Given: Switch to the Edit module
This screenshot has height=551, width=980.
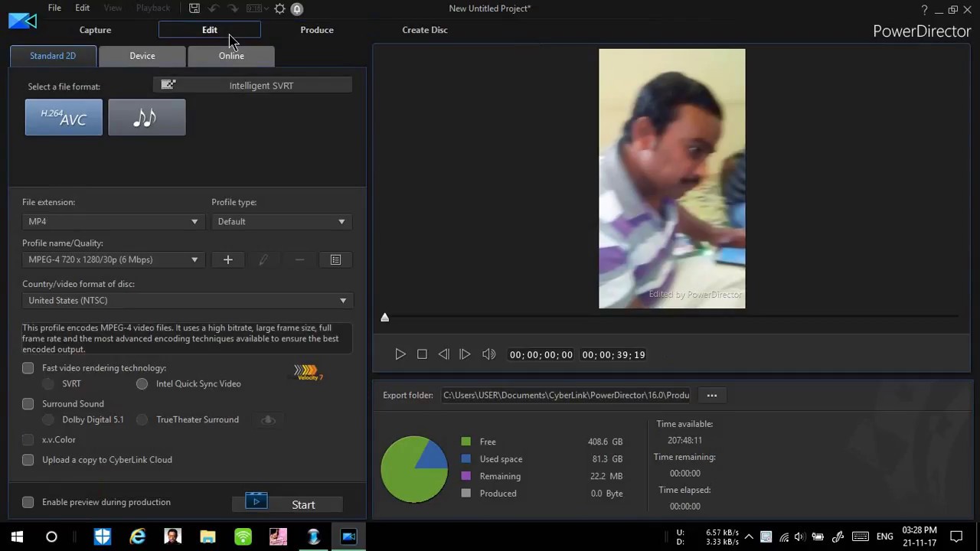Looking at the screenshot, I should pyautogui.click(x=210, y=30).
